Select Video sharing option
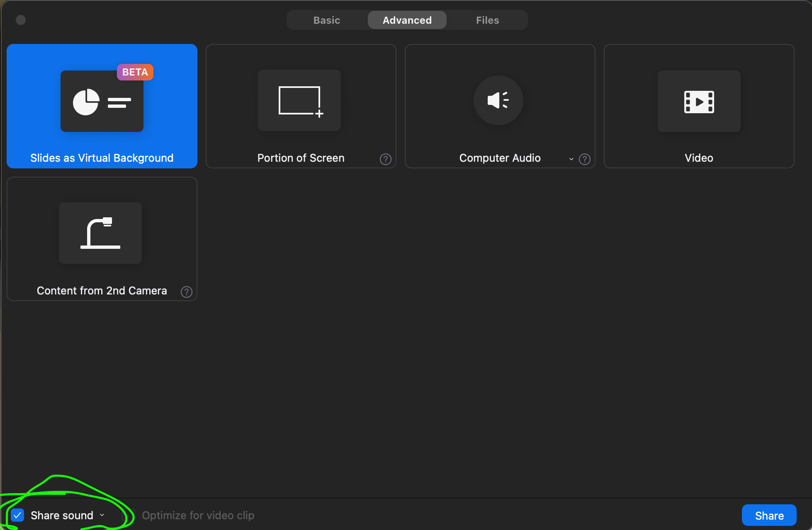This screenshot has height=530, width=812. [x=698, y=106]
